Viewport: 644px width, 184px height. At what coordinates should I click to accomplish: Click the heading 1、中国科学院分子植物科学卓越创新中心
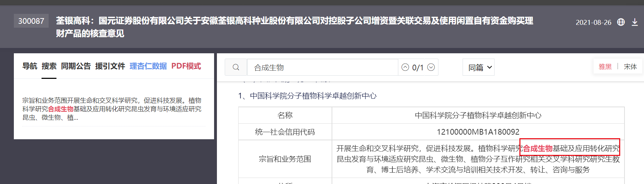pyautogui.click(x=307, y=96)
